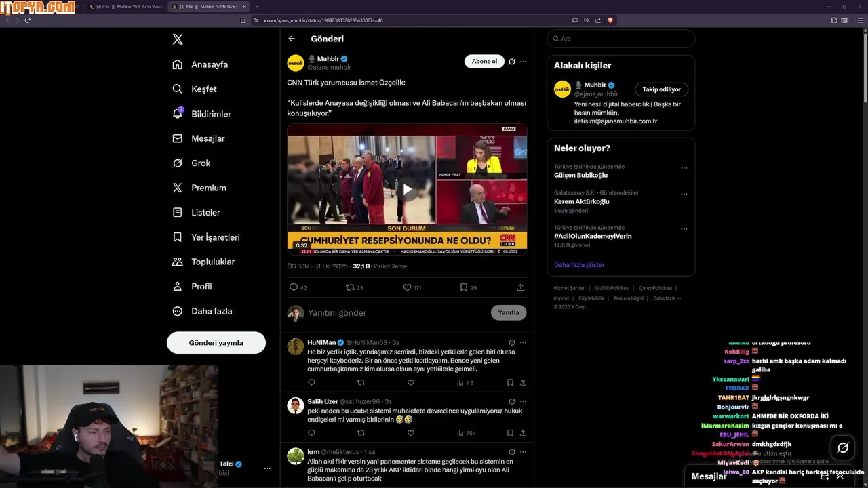Click the Yanıtla reply button
This screenshot has width=868, height=488.
[509, 312]
